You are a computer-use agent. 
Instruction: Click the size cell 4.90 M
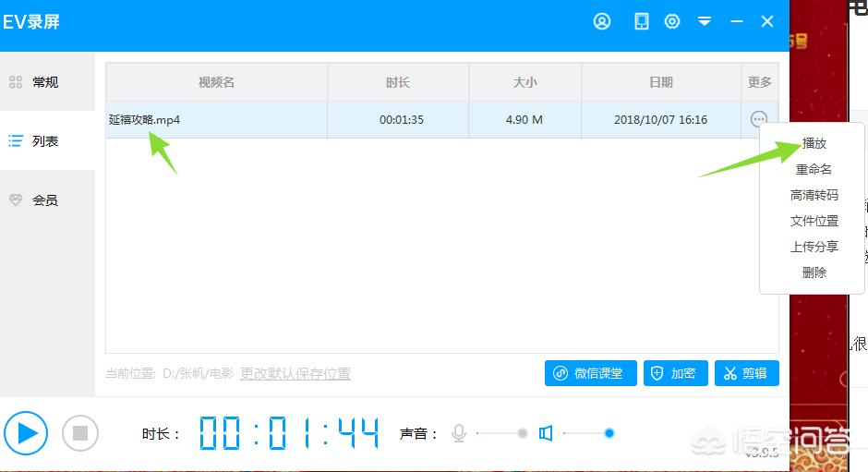pos(524,120)
